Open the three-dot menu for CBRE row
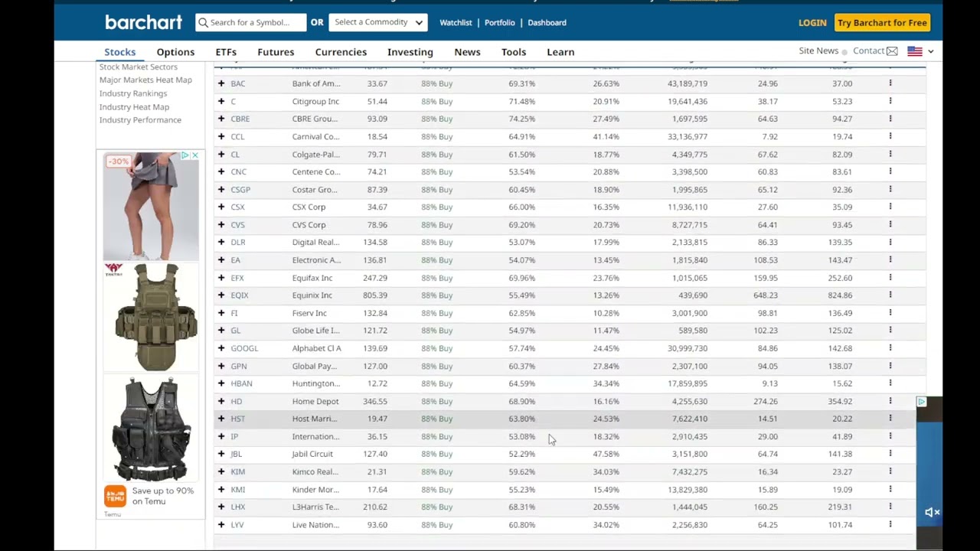Image resolution: width=980 pixels, height=551 pixels. (x=890, y=119)
